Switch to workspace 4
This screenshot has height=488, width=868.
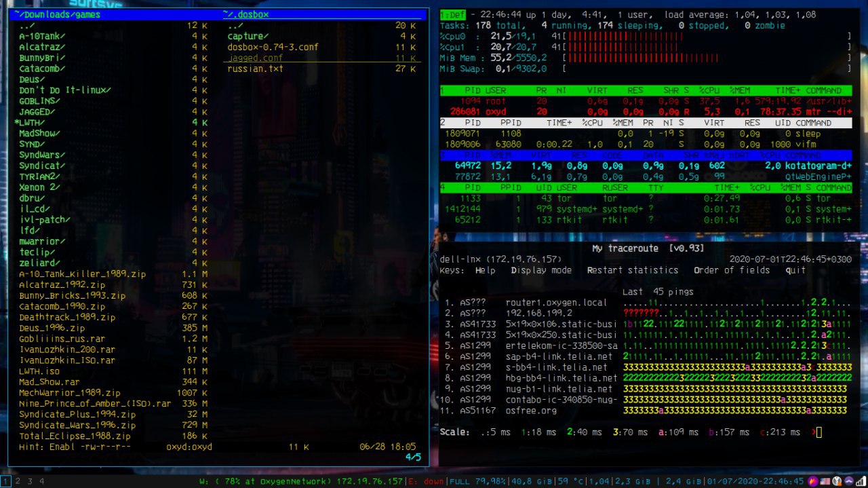41,481
